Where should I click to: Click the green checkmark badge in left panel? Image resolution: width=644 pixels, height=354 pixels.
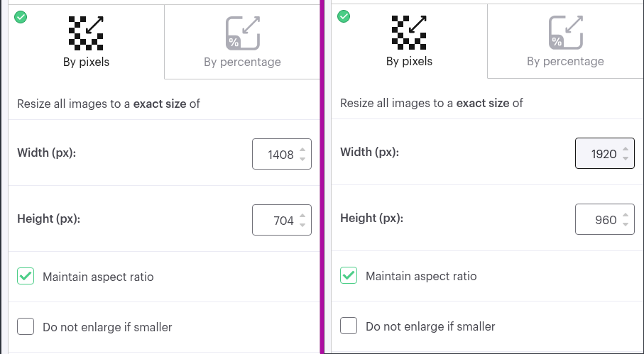[21, 17]
